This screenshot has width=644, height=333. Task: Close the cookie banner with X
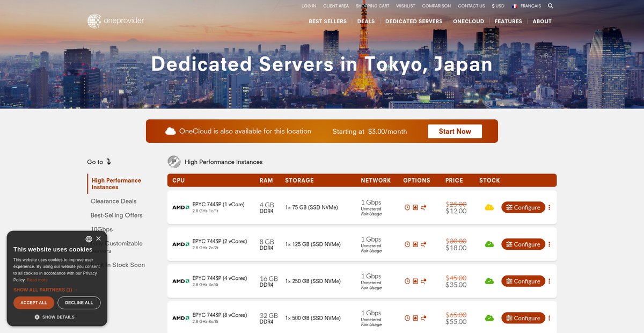tap(98, 238)
